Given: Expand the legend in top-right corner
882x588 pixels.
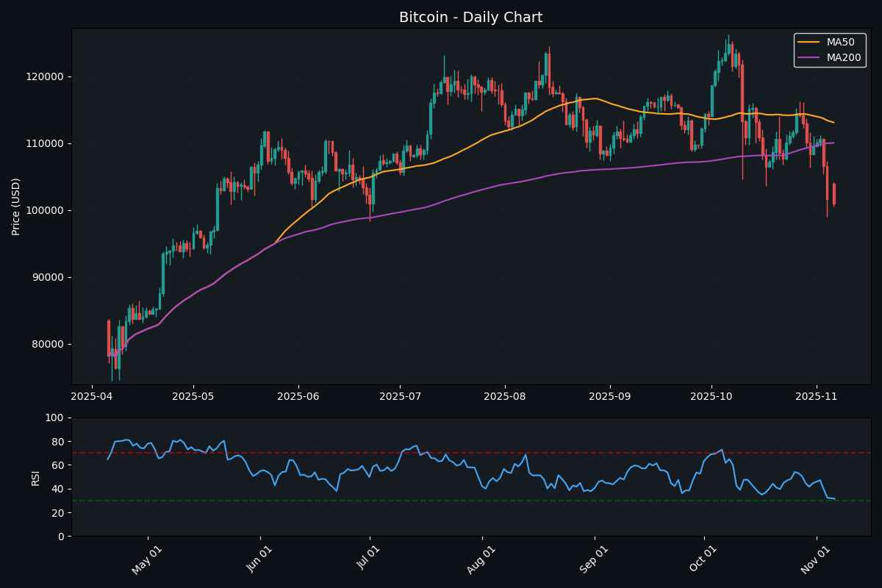Looking at the screenshot, I should coord(829,49).
